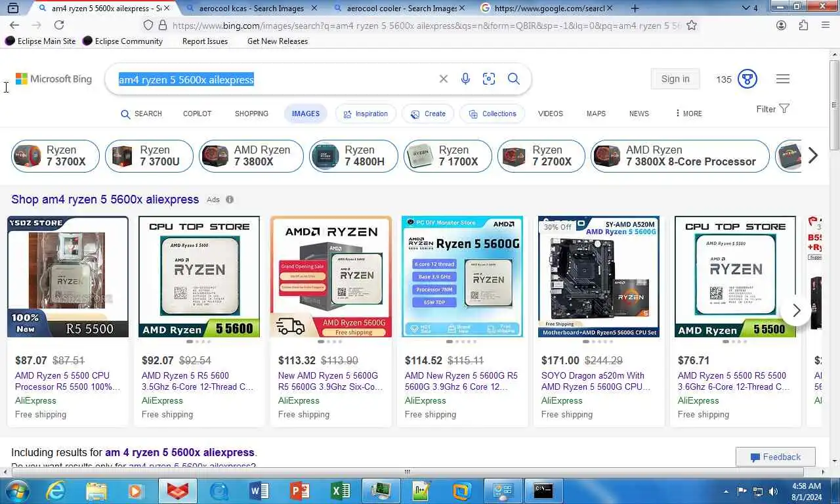Select Ryzen 7 4800H related search chip
Image resolution: width=840 pixels, height=504 pixels.
[x=354, y=156]
